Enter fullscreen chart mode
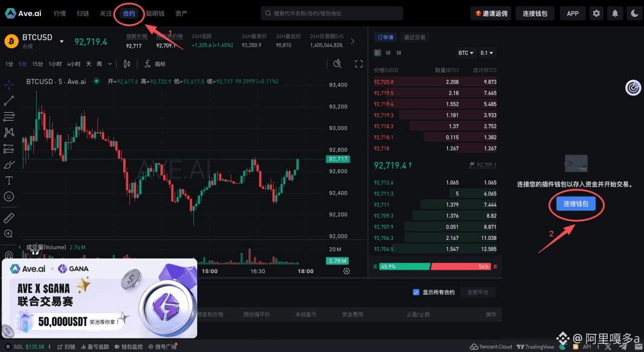This screenshot has width=644, height=352. tap(359, 64)
